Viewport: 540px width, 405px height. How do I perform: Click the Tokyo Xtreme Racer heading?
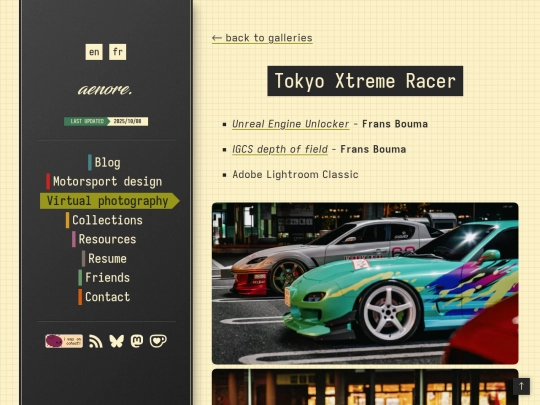pos(365,81)
